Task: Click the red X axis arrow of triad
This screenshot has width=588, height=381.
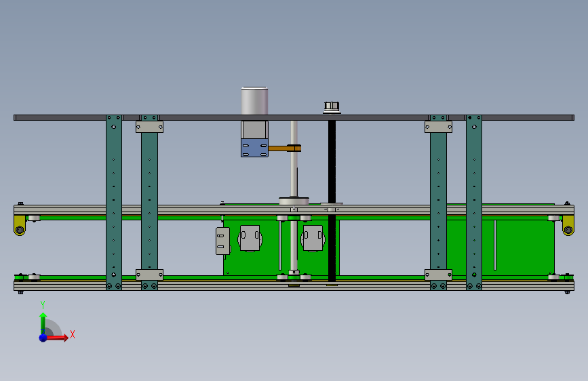Action: tap(56, 338)
